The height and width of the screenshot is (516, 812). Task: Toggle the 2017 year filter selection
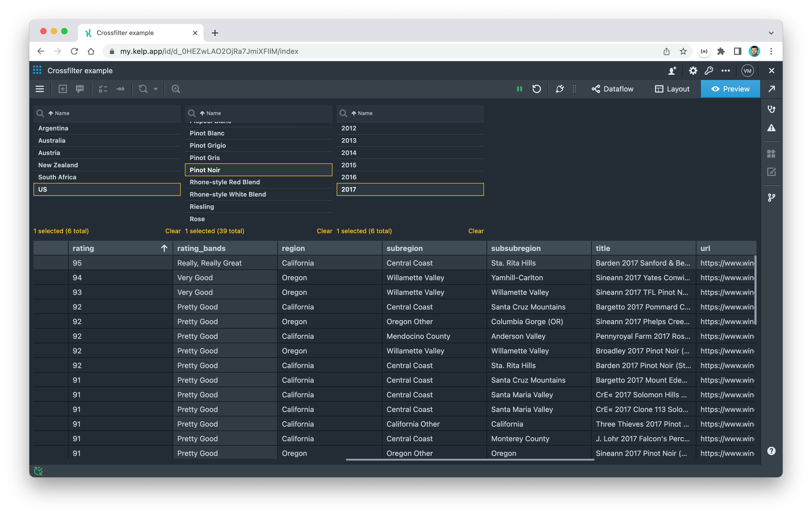[410, 190]
